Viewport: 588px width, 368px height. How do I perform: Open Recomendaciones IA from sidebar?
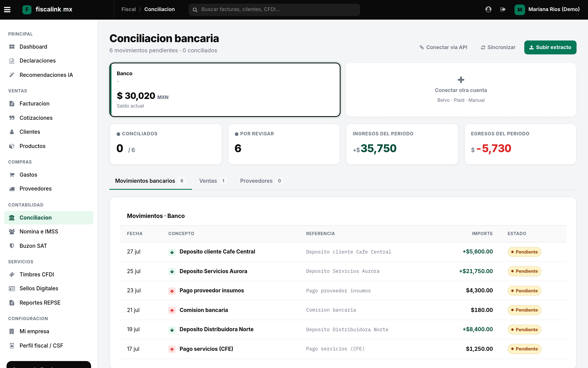(x=49, y=75)
